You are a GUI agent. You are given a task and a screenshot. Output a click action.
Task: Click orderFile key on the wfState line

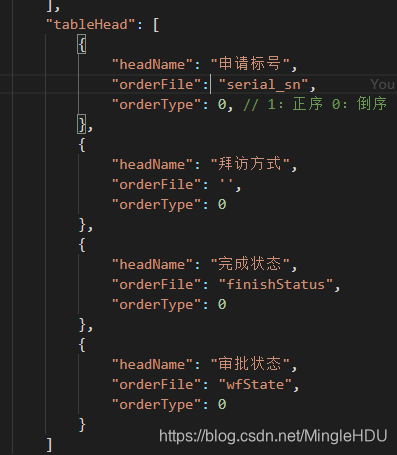(156, 385)
